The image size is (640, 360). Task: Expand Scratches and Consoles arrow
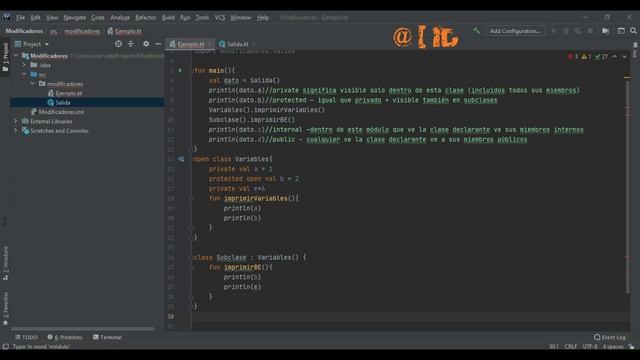click(16, 131)
